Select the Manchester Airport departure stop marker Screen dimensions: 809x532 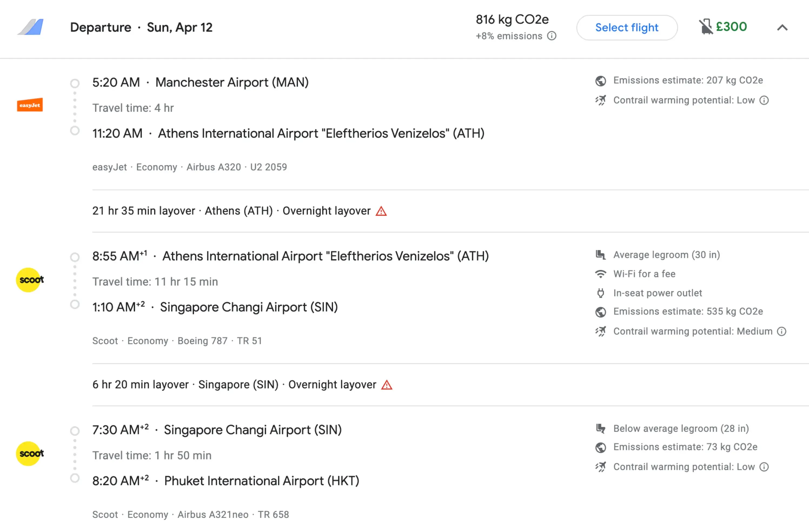click(75, 83)
